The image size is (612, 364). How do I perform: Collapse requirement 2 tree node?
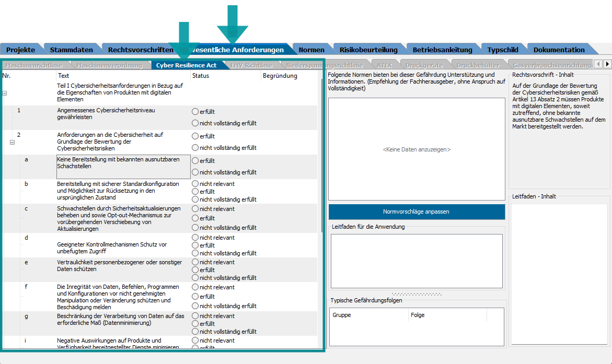point(12,142)
